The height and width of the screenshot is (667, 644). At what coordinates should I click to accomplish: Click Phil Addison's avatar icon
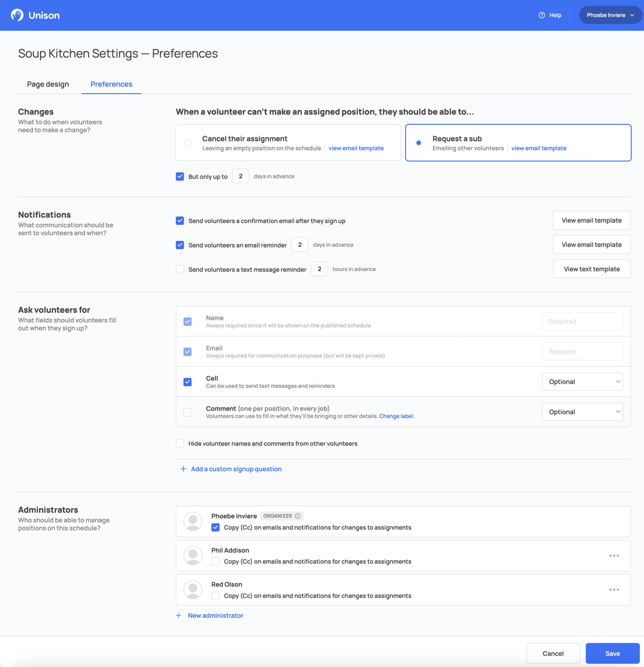click(x=193, y=556)
